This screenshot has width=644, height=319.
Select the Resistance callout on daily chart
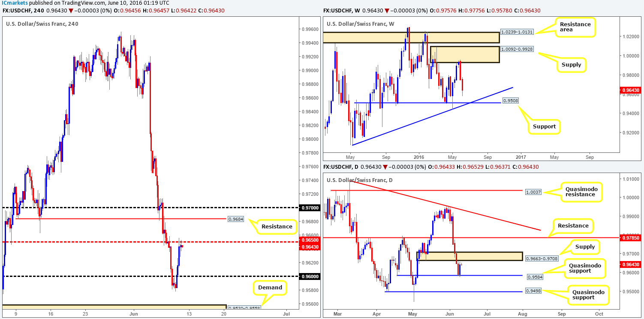[573, 225]
